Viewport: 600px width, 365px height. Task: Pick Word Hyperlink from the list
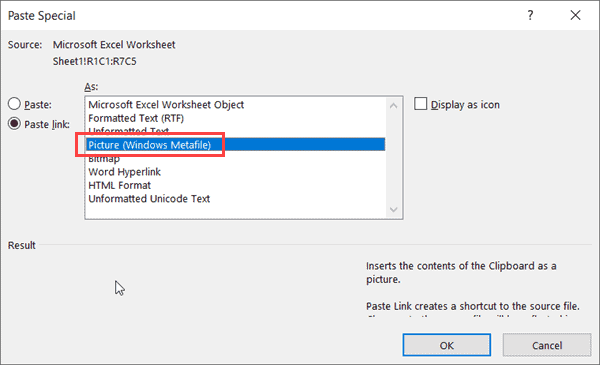pyautogui.click(x=235, y=172)
